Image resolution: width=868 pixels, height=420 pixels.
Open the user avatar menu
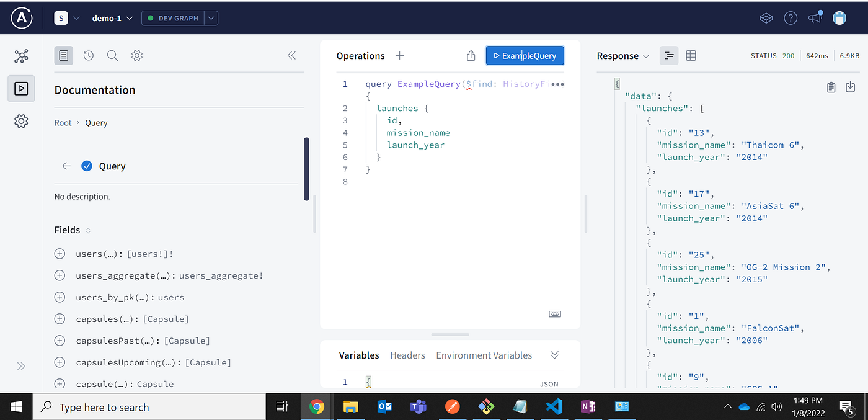839,18
